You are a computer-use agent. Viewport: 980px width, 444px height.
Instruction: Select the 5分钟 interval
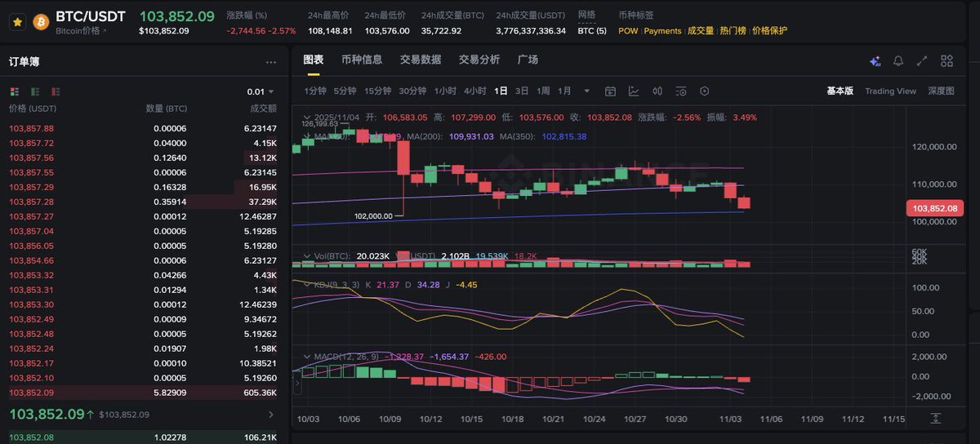click(345, 91)
